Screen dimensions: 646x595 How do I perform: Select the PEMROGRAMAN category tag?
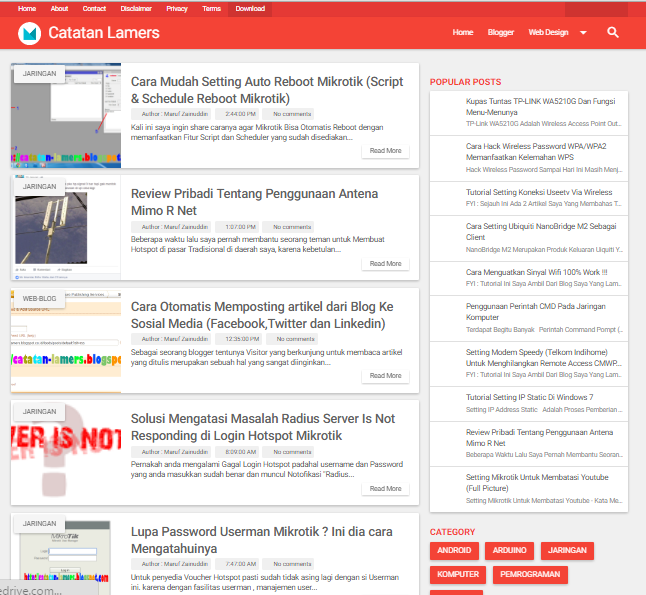pos(530,574)
